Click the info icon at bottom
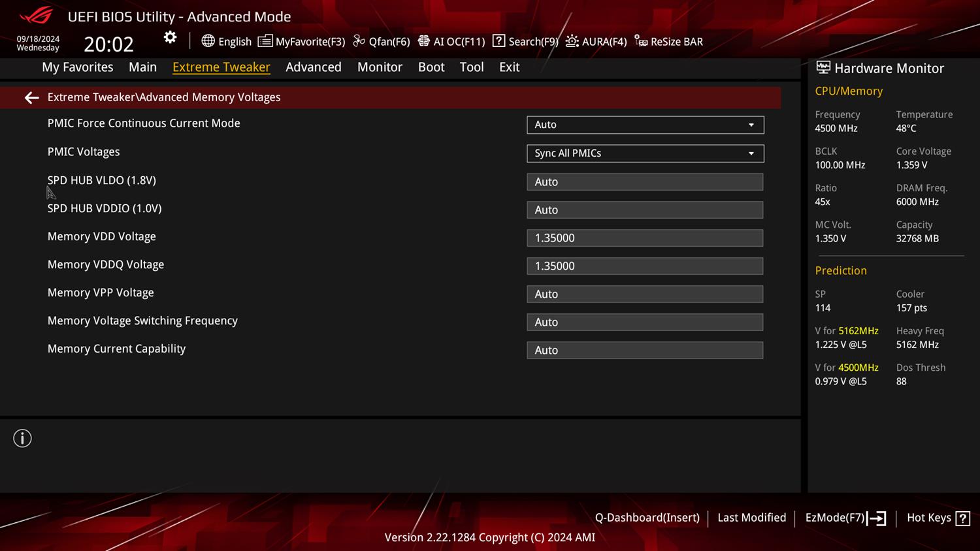980x551 pixels. click(22, 439)
